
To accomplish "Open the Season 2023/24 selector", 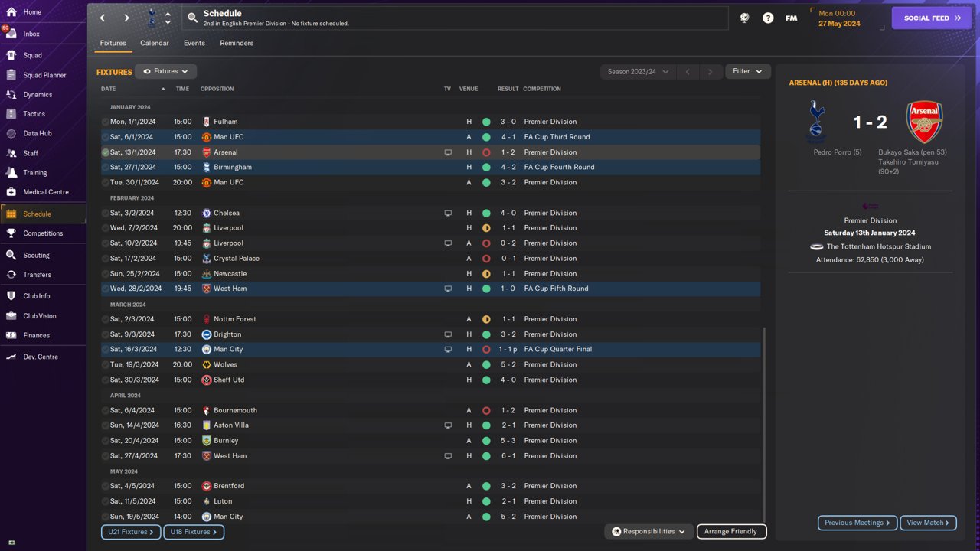I will pos(638,72).
